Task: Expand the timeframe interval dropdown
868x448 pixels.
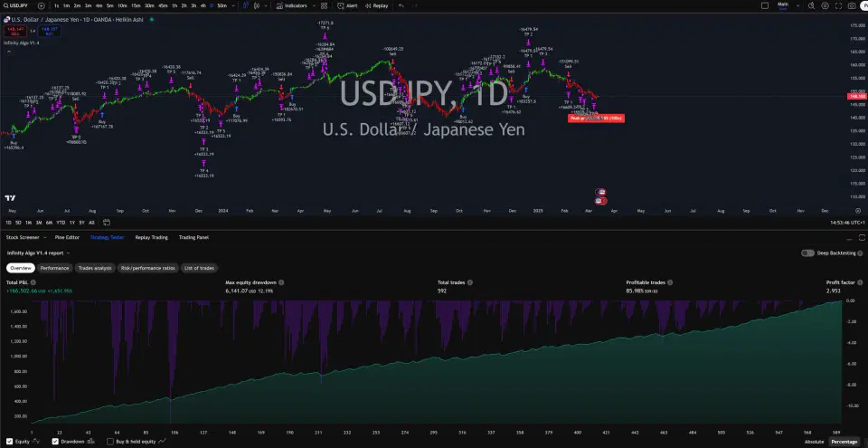Action: [x=232, y=5]
